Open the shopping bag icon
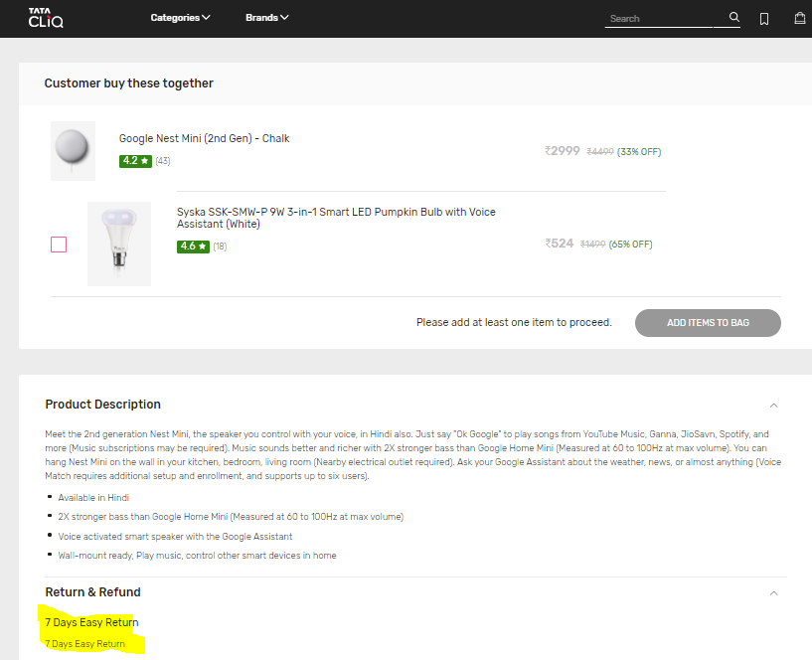Image resolution: width=812 pixels, height=660 pixels. [800, 18]
